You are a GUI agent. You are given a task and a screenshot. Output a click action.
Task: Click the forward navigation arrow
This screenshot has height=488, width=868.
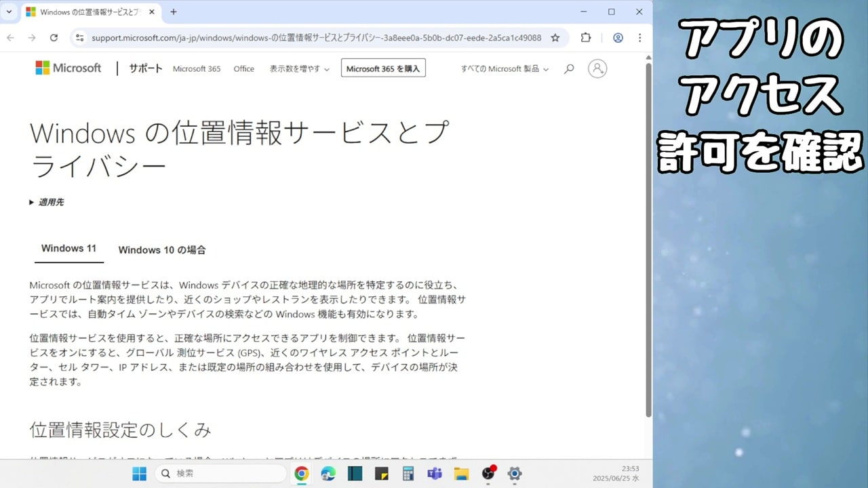32,38
